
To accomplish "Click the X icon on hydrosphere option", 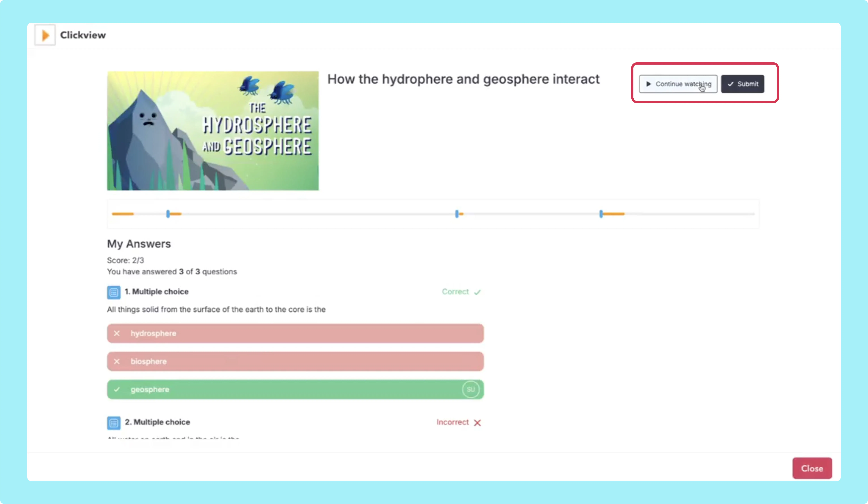I will click(117, 333).
